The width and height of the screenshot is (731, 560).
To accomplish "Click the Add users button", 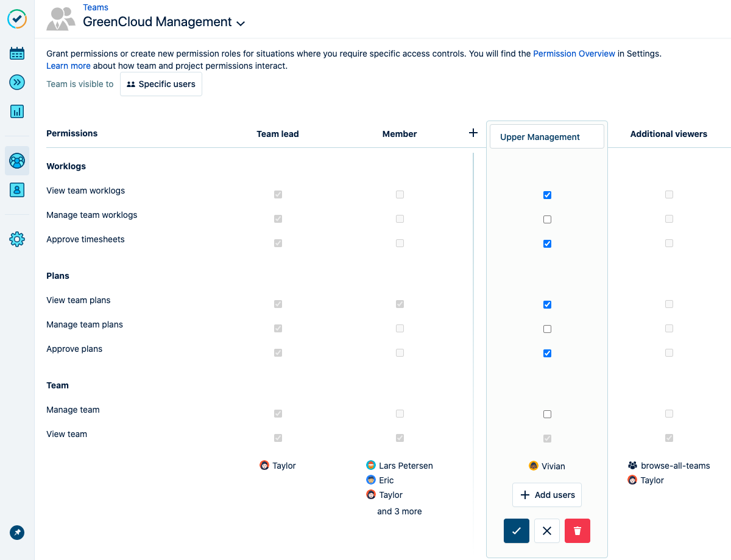I will pyautogui.click(x=547, y=495).
